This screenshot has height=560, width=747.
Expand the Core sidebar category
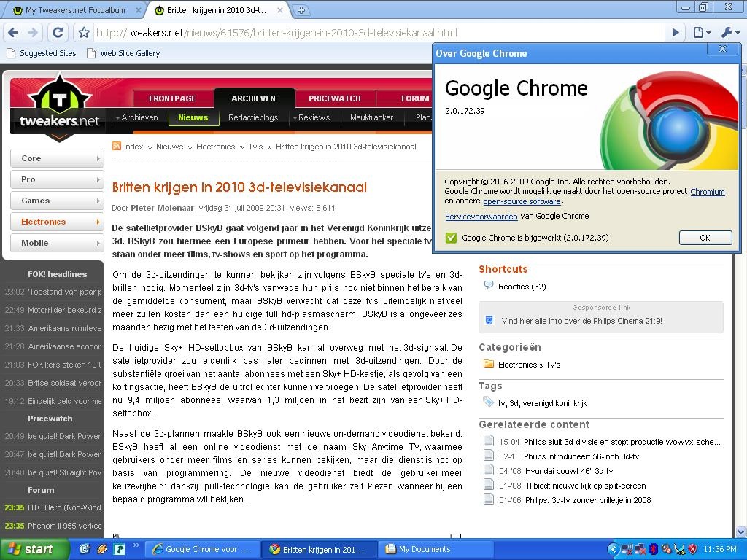tap(57, 158)
